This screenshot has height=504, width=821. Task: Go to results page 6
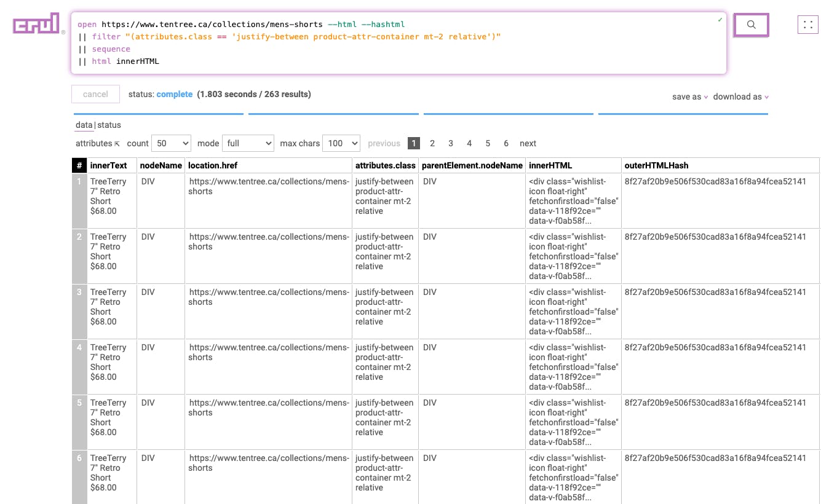(x=506, y=143)
